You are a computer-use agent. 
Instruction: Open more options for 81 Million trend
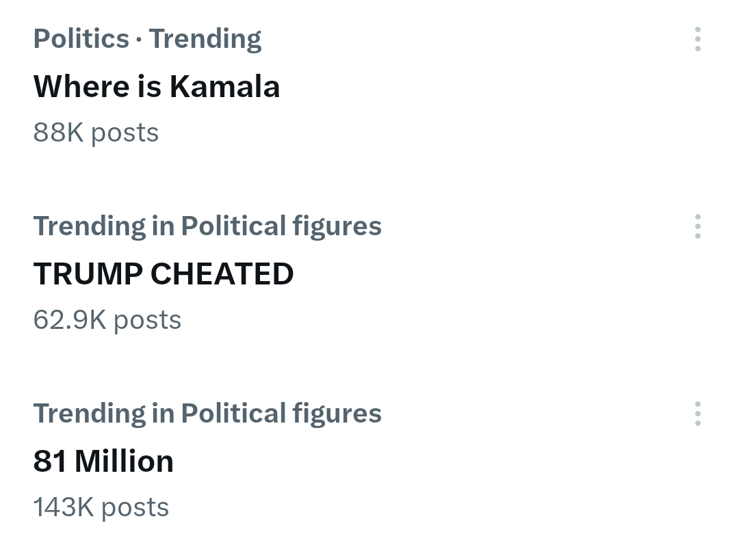point(697,414)
